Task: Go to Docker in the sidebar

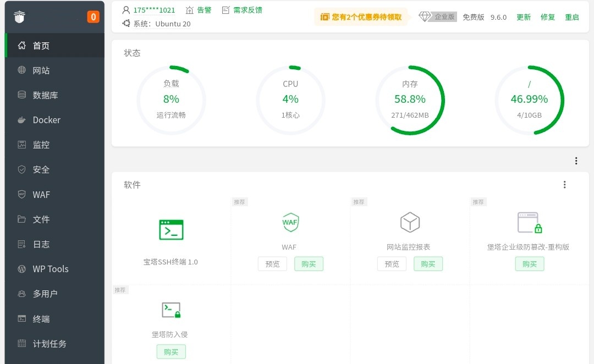Action: click(x=46, y=120)
